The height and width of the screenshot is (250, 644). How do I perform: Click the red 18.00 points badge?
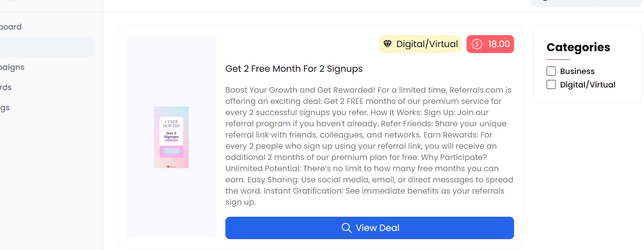click(x=498, y=44)
